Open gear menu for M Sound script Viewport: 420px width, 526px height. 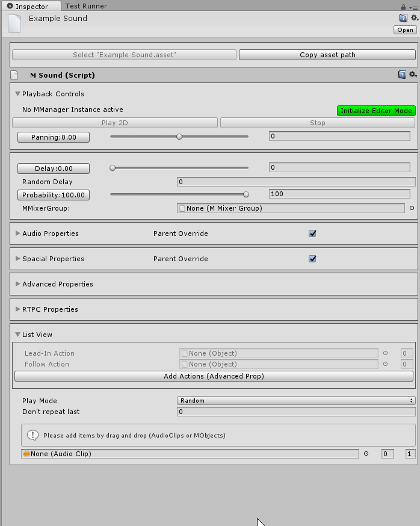pos(413,75)
